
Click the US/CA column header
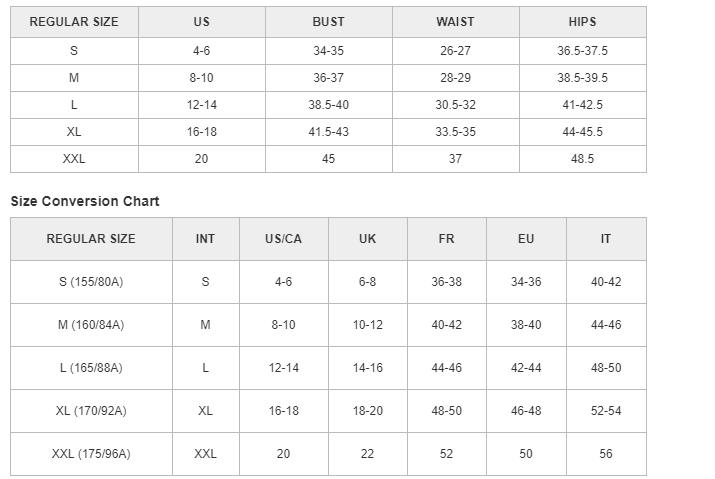tap(283, 239)
